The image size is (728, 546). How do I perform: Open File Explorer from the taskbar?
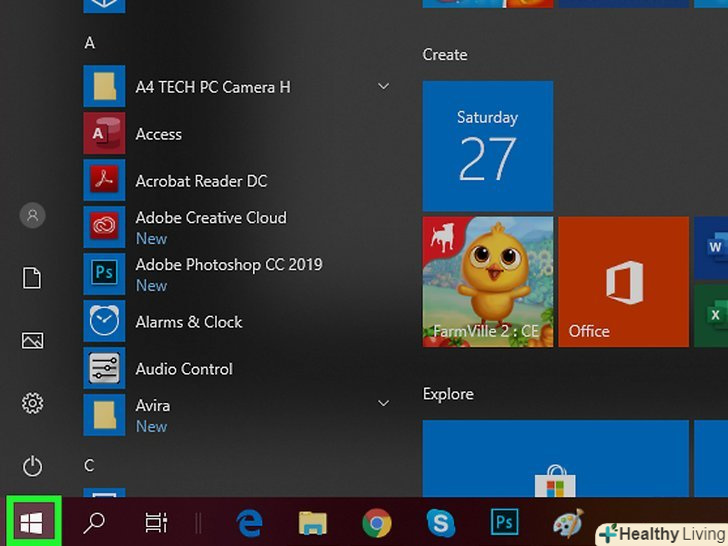(313, 522)
